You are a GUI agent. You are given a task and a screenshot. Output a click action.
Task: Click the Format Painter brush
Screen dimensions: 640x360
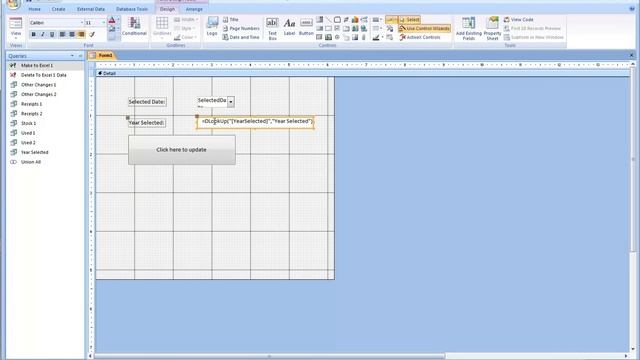92,34
